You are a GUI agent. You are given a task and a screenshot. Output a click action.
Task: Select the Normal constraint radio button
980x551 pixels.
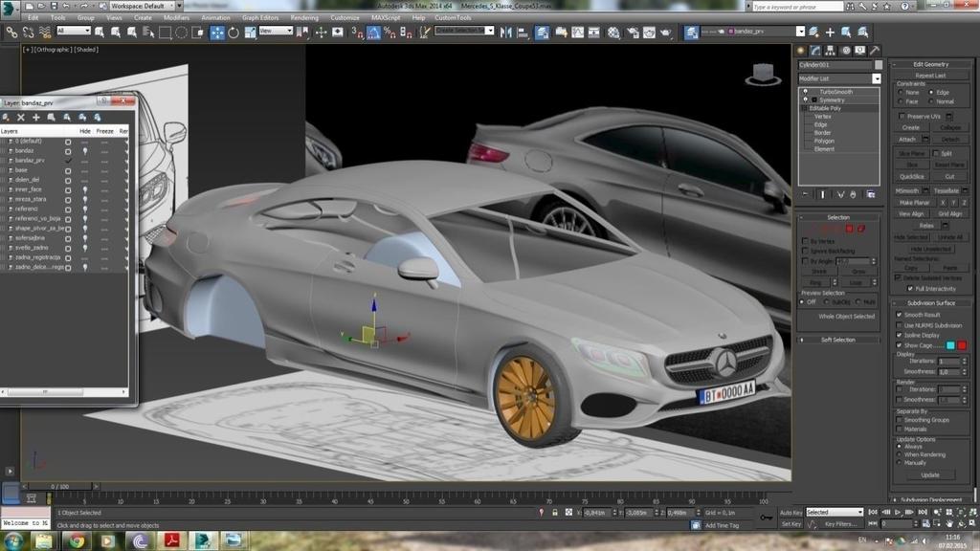931,101
